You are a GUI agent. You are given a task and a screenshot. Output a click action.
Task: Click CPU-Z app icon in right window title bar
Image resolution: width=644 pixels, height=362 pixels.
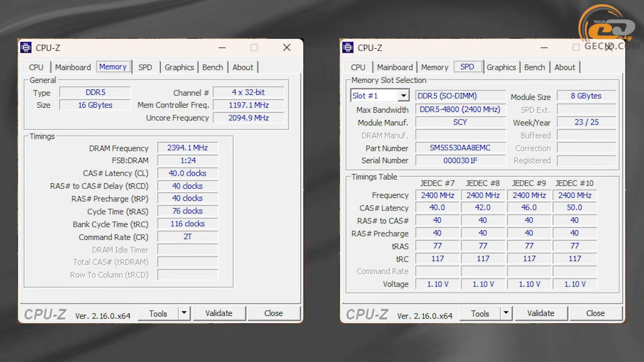[348, 48]
